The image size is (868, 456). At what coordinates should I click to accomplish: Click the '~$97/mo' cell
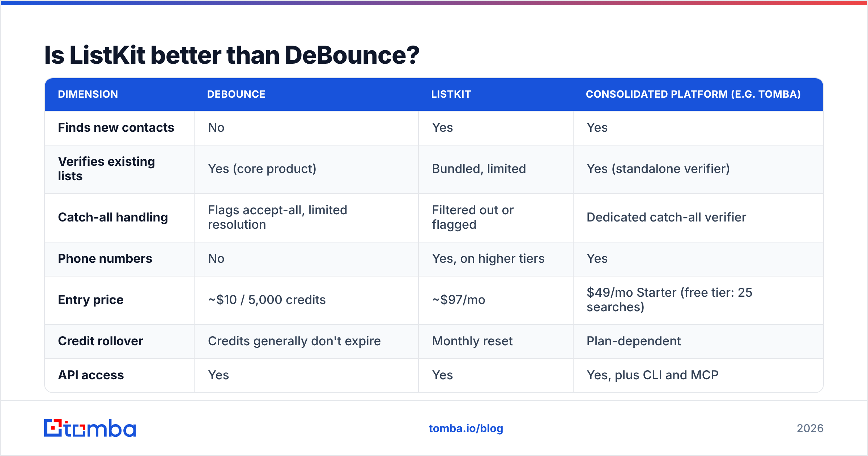459,300
